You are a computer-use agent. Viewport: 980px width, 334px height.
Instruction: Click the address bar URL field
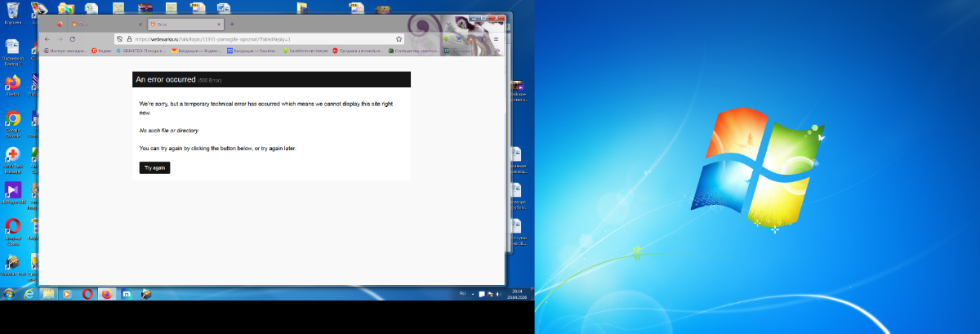261,38
